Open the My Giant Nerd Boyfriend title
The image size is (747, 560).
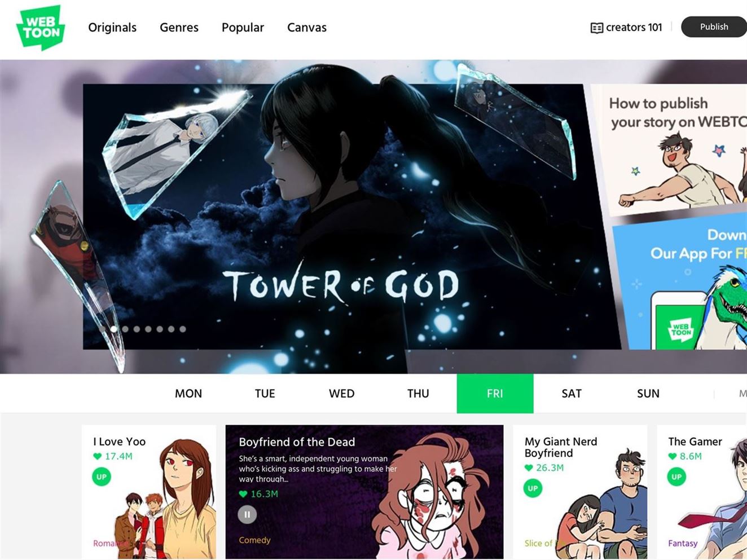[561, 447]
